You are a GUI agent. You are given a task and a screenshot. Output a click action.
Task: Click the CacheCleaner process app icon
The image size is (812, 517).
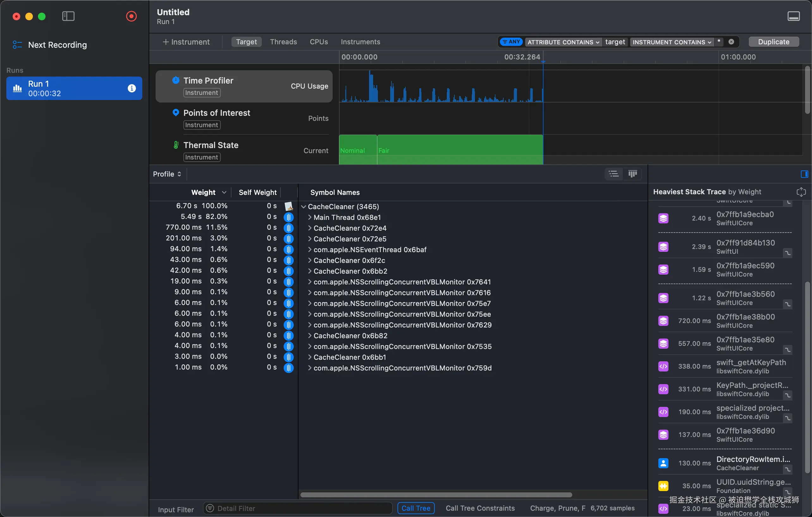[289, 206]
